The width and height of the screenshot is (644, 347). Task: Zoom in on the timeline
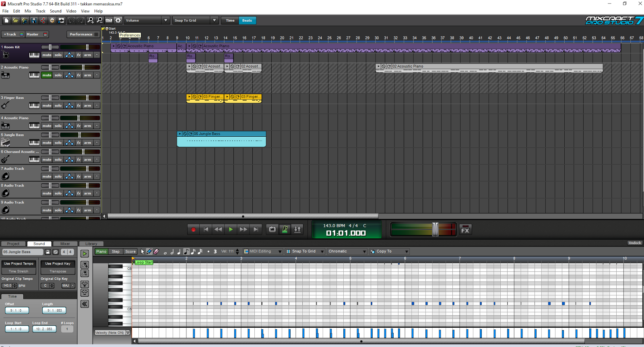[91, 20]
